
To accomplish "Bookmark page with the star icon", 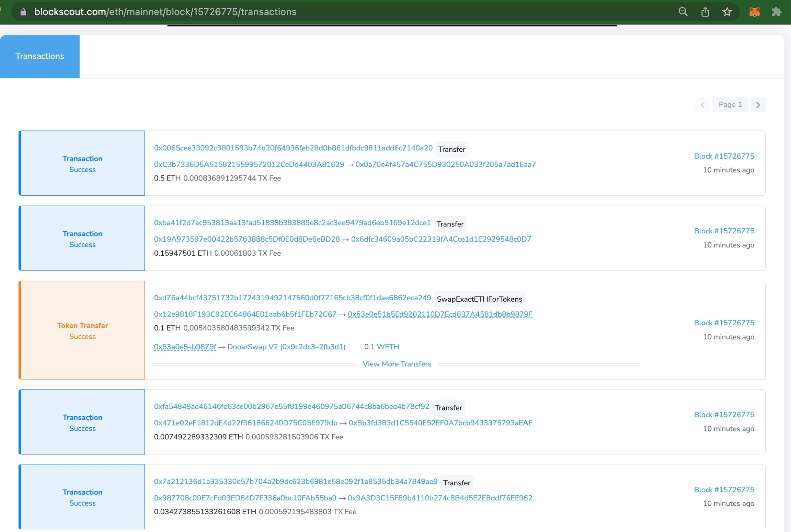I will 727,12.
